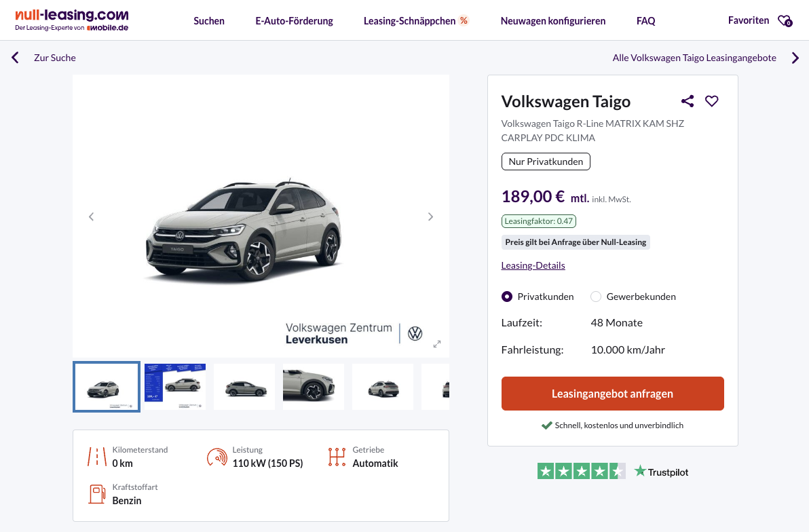
Task: Select Privatkunden radio button
Action: 507,297
